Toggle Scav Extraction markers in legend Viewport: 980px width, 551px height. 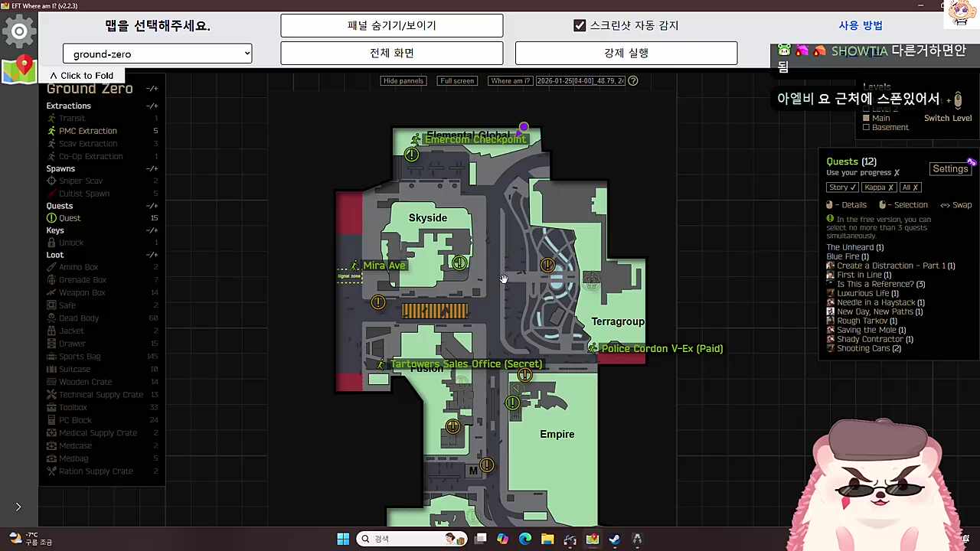tap(87, 144)
